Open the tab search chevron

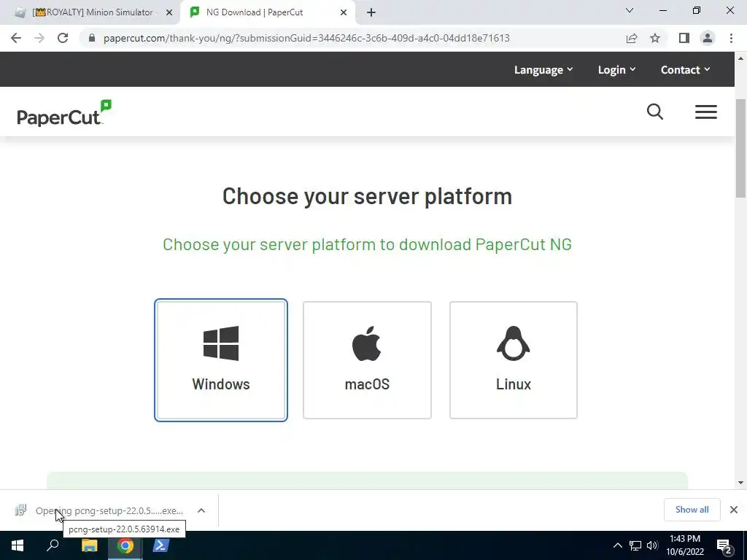(630, 10)
